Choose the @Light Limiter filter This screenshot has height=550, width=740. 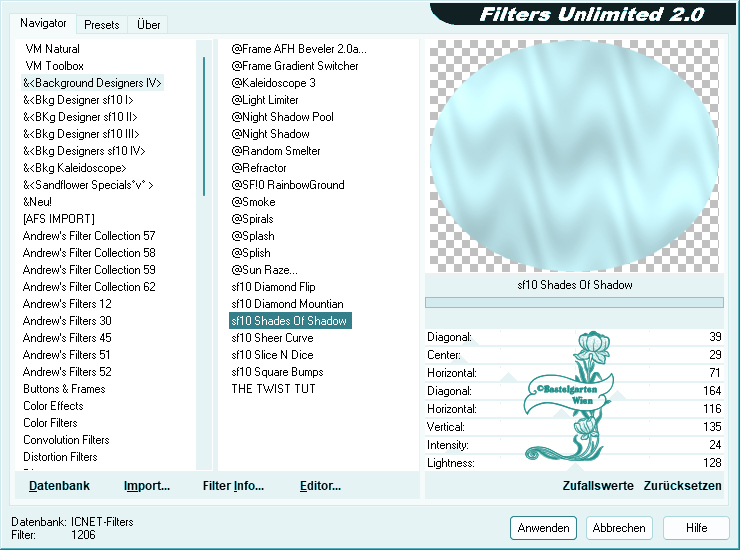coord(265,100)
